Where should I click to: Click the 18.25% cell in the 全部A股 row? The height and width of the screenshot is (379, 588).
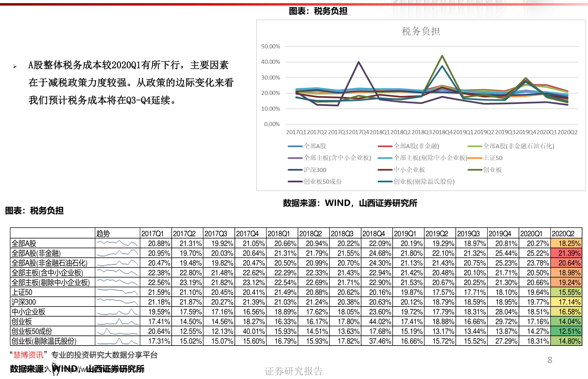pyautogui.click(x=566, y=243)
